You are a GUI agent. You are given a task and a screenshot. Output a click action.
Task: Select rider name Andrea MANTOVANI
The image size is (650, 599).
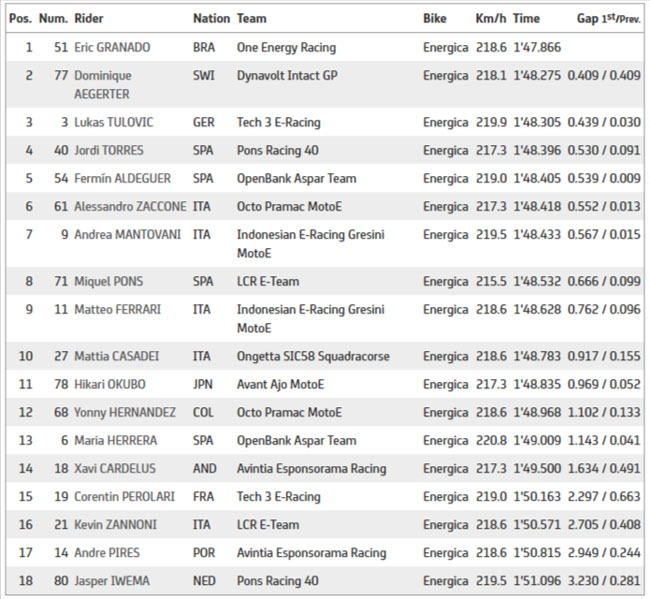tap(128, 235)
